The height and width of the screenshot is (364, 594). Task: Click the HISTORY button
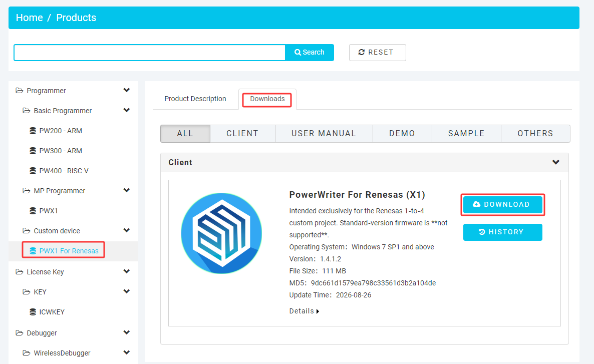point(503,232)
